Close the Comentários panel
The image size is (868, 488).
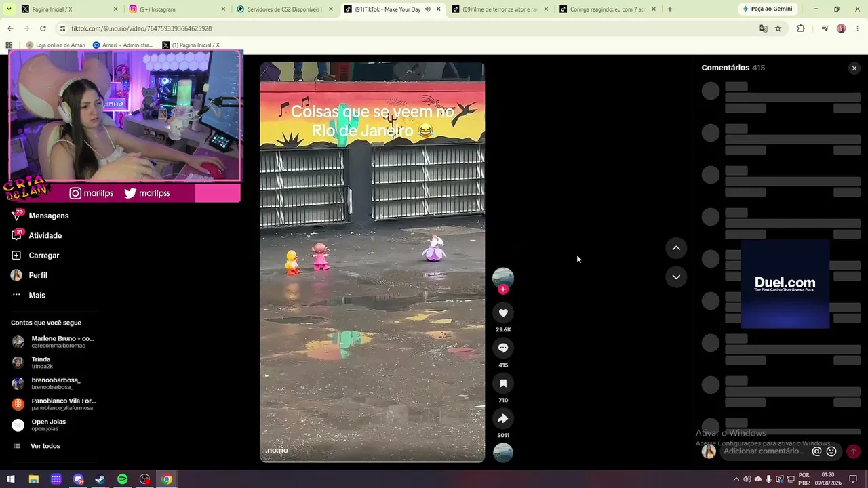click(854, 68)
